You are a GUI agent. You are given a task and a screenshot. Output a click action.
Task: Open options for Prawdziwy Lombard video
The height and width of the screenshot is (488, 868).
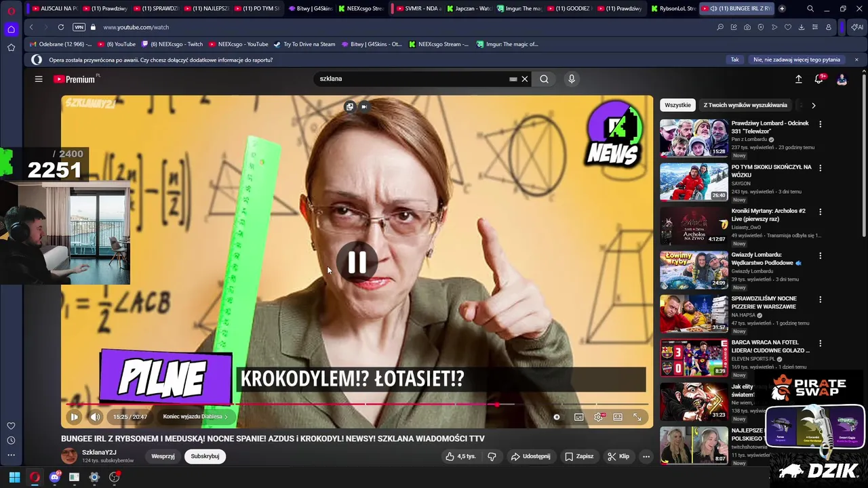coord(820,124)
